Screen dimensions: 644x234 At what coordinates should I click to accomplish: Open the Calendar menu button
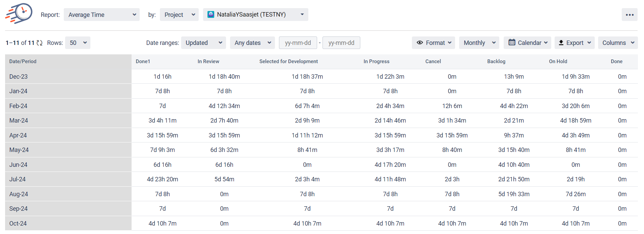pyautogui.click(x=527, y=43)
